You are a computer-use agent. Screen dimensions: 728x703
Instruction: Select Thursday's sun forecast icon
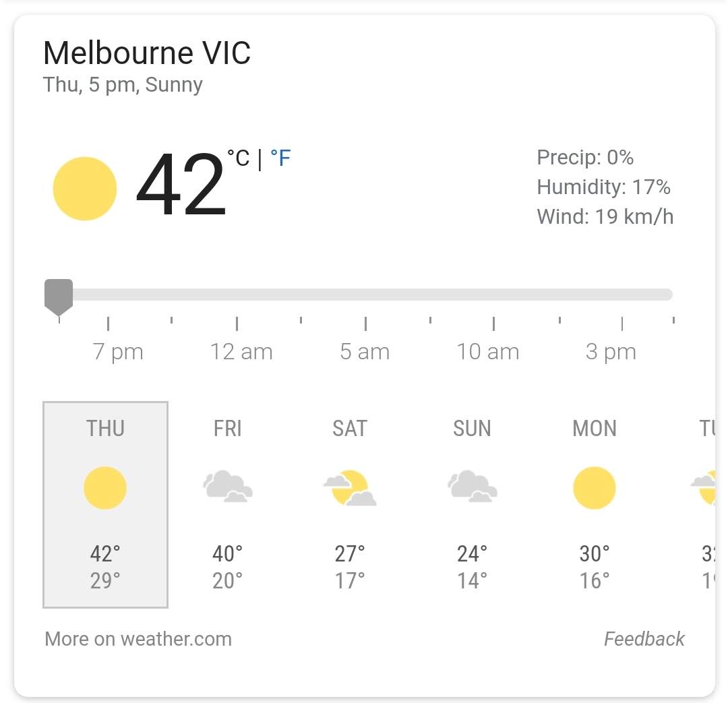click(105, 488)
